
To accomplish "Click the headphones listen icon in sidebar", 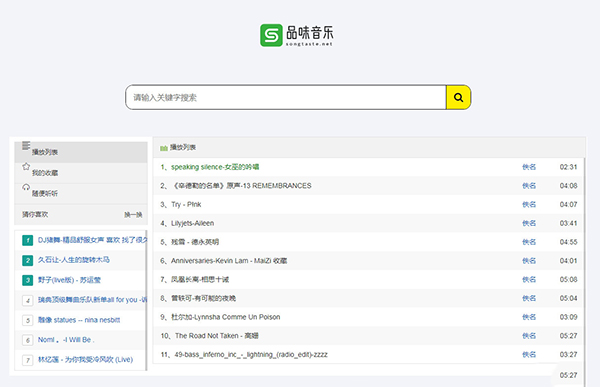I will (26, 187).
